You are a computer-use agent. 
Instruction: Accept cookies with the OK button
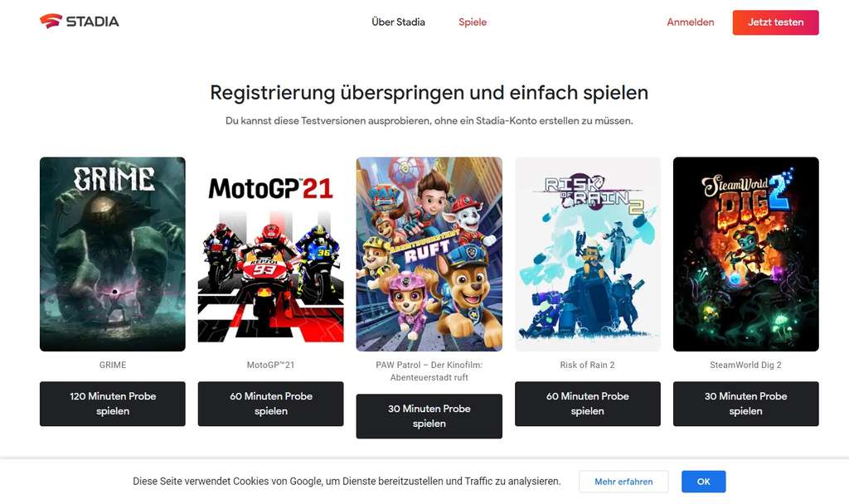click(703, 482)
